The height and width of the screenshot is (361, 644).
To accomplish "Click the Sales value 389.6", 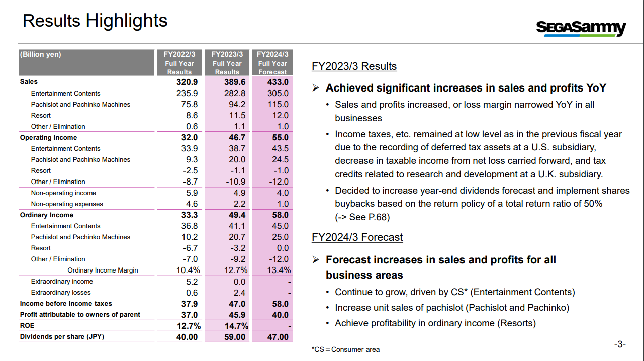I will click(235, 82).
